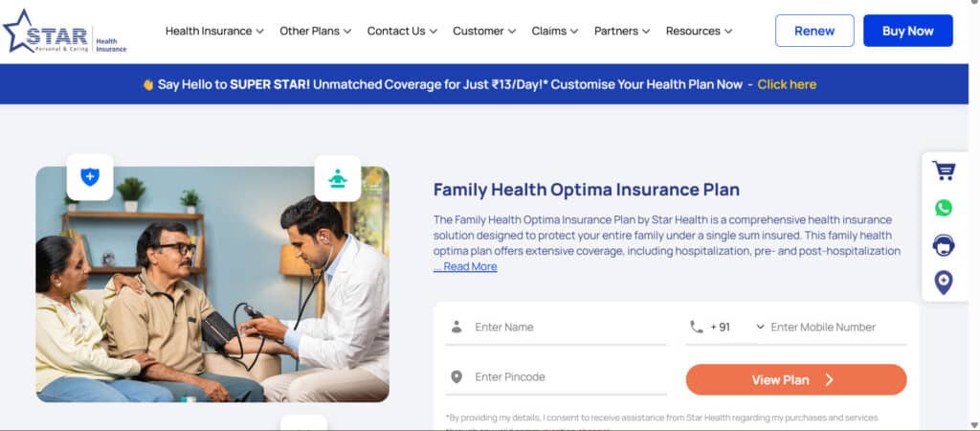Click the Renew button
980x431 pixels.
[814, 31]
